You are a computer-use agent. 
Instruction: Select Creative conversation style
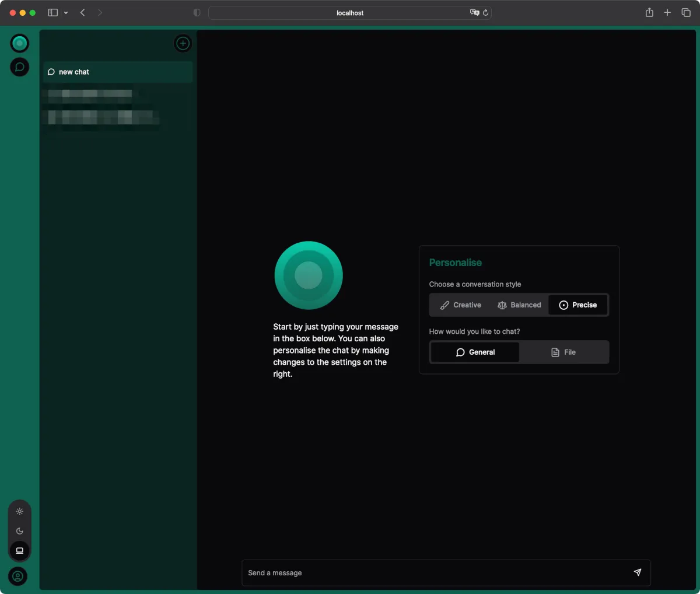[461, 305]
